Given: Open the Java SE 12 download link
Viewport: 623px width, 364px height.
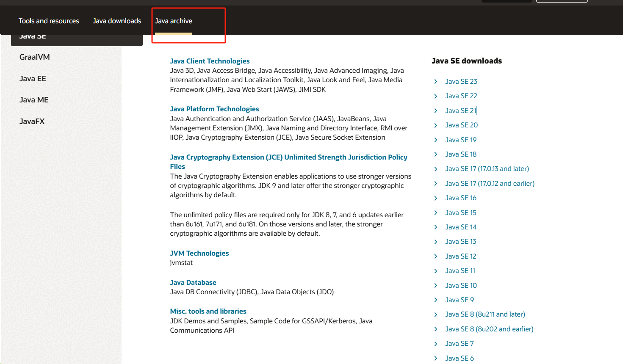Looking at the screenshot, I should pos(461,256).
